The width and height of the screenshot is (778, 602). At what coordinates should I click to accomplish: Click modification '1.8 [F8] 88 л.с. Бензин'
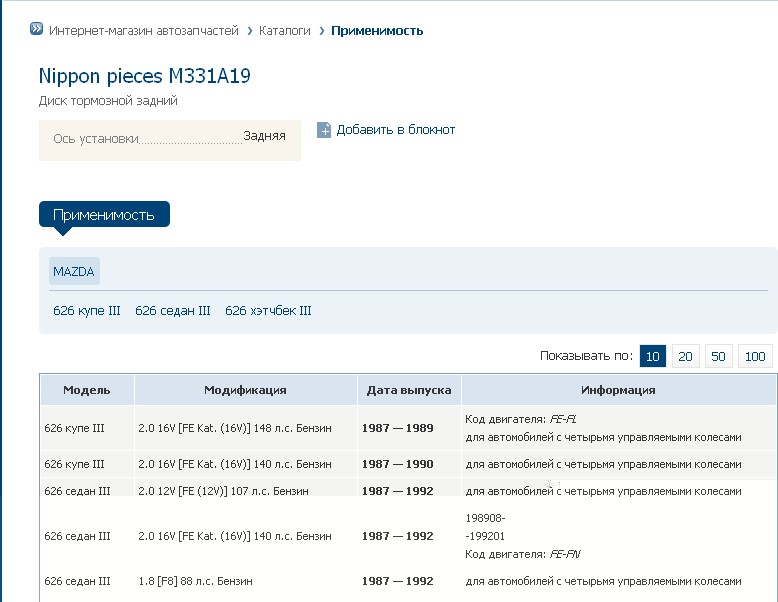tap(195, 581)
